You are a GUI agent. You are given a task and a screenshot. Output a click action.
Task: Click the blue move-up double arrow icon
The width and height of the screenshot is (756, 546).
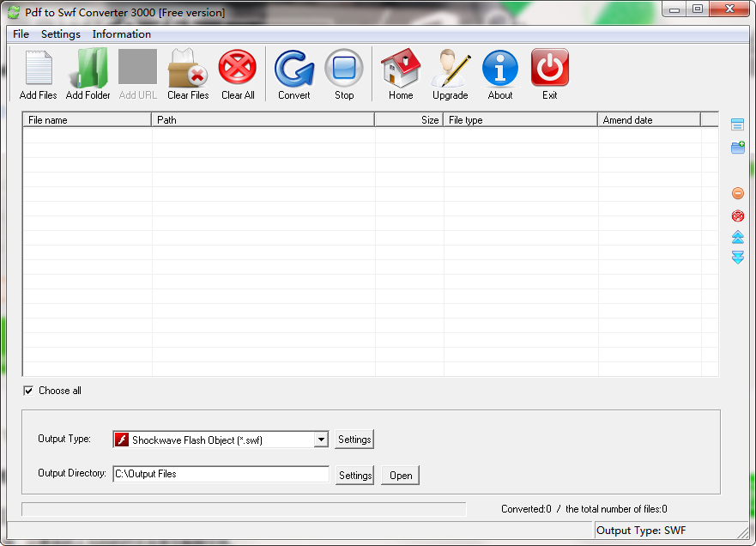click(738, 237)
